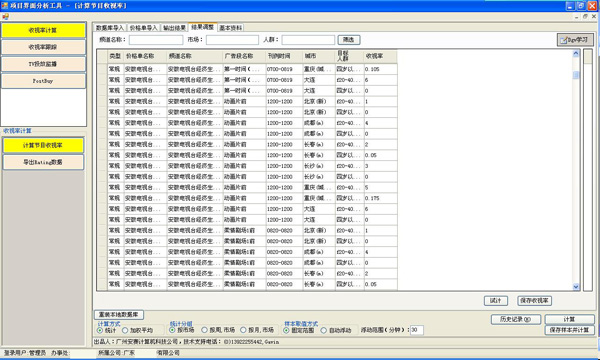Click 保存样本并计算 button

(x=569, y=330)
